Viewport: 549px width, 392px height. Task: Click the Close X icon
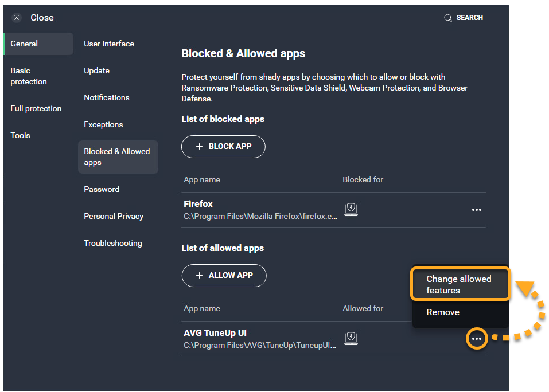[17, 18]
